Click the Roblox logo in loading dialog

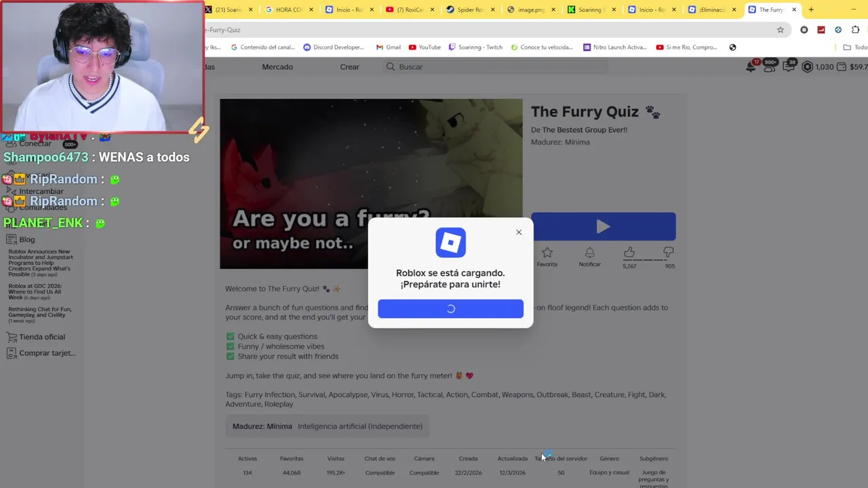coord(450,243)
